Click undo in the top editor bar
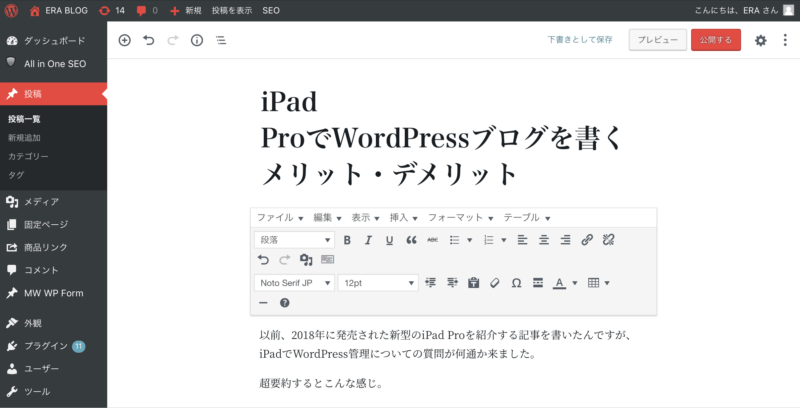 tap(148, 40)
